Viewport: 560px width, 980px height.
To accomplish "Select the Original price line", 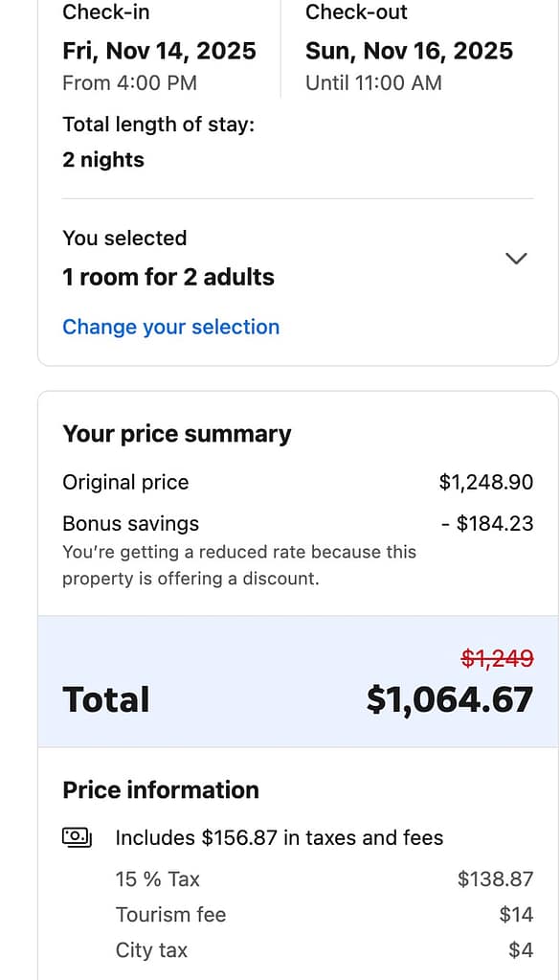I will pyautogui.click(x=125, y=482).
